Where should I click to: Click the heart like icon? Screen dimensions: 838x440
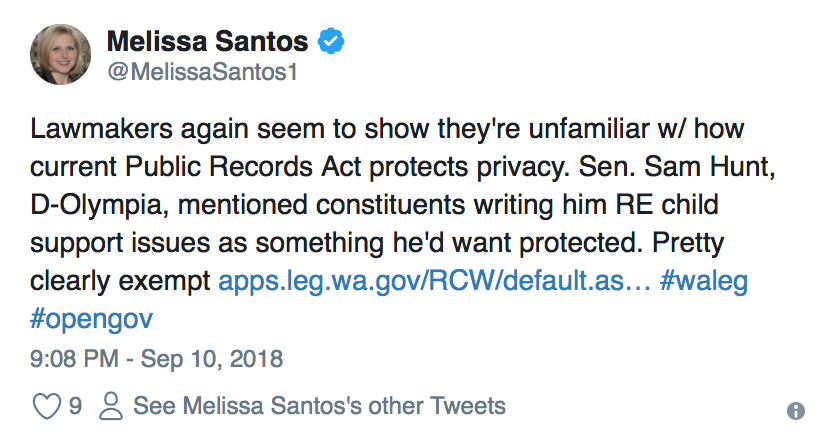tap(47, 406)
